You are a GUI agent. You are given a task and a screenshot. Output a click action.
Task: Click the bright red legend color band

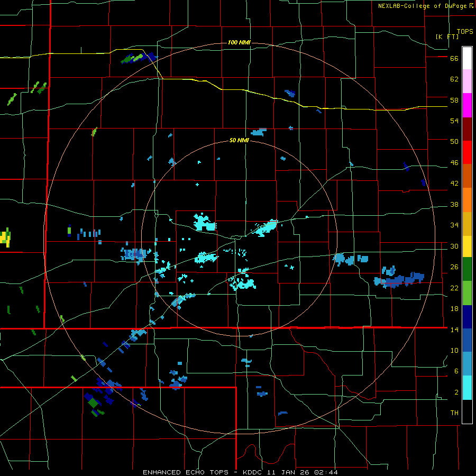coord(467,152)
